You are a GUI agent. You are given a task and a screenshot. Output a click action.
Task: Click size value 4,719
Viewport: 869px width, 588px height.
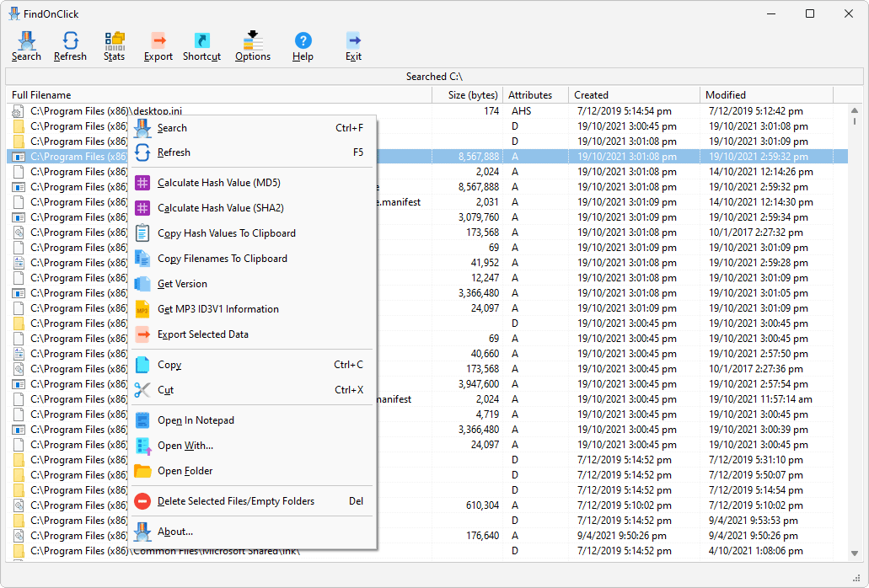(x=487, y=414)
